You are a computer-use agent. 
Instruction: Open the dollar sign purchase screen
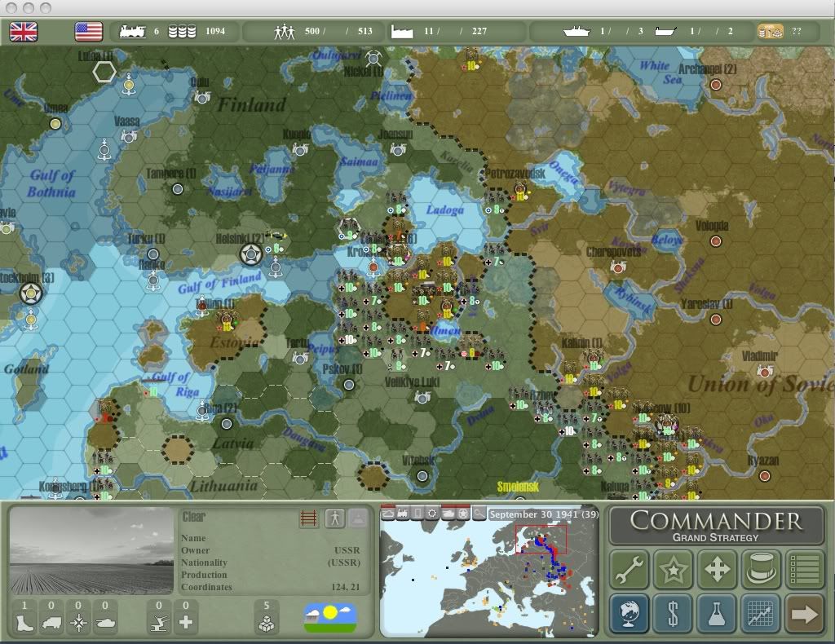click(673, 613)
